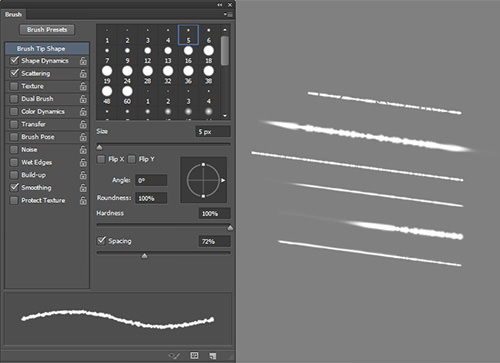Select the hard round 18 brush tip

click(x=209, y=54)
